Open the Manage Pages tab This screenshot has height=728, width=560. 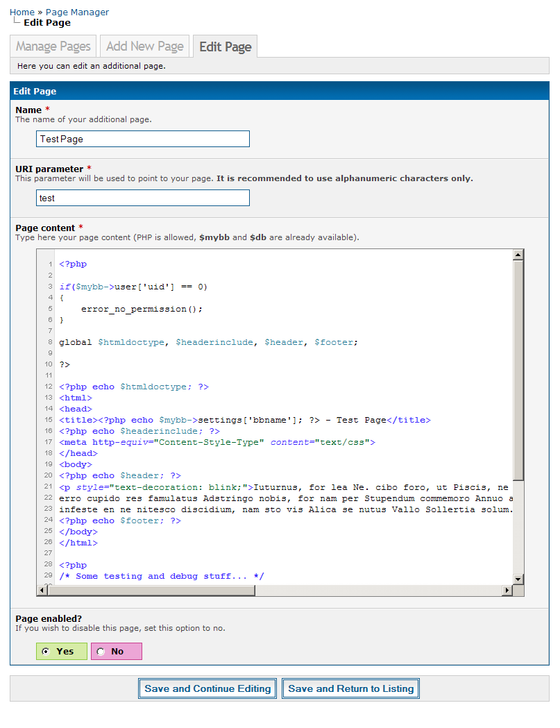[53, 46]
